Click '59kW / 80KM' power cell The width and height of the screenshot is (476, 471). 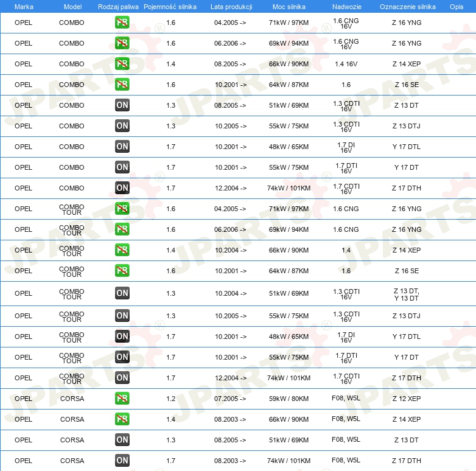[289, 399]
